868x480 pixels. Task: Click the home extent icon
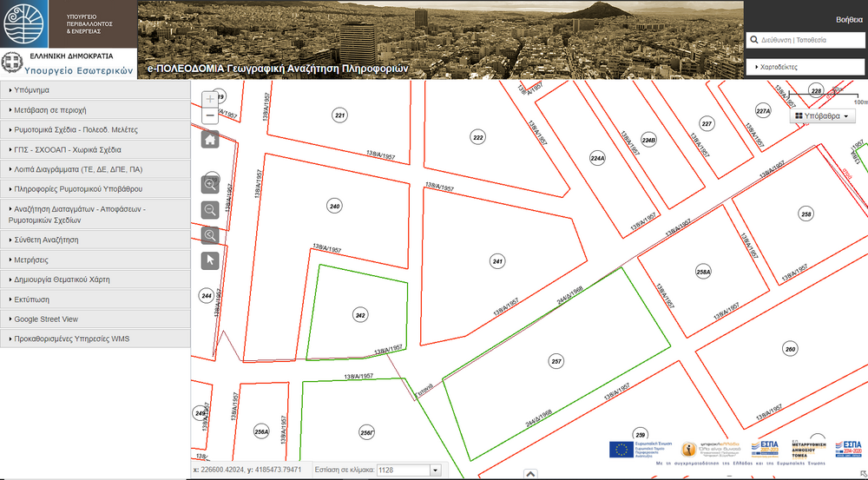point(210,139)
